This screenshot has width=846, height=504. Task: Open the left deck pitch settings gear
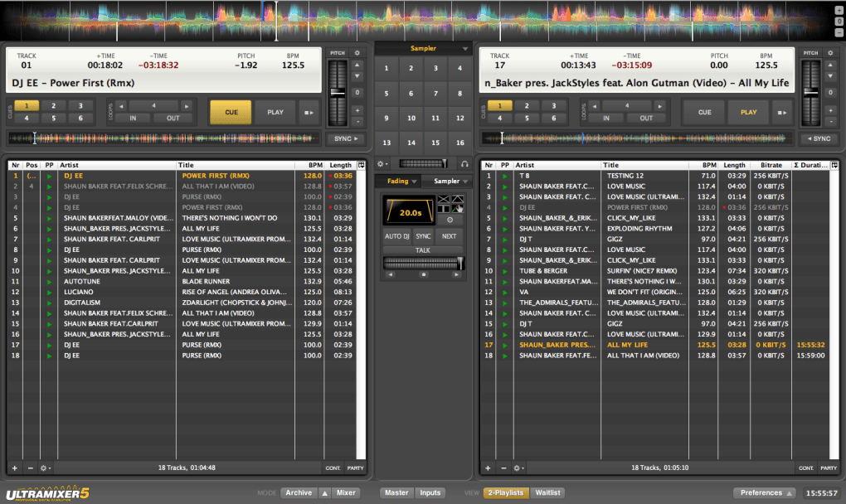coord(357,53)
